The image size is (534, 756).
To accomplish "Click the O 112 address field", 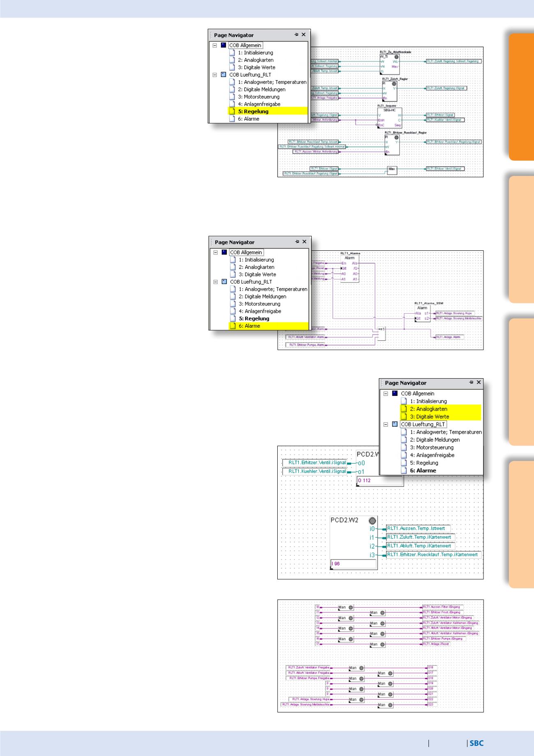I will 380,481.
